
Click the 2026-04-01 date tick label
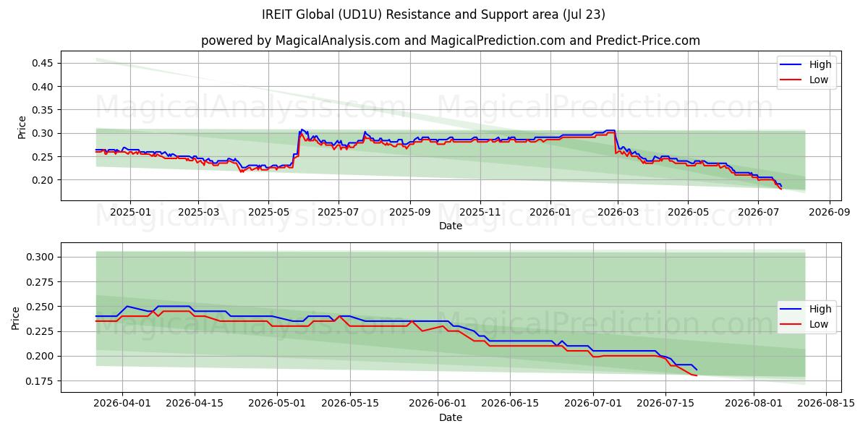coord(122,404)
